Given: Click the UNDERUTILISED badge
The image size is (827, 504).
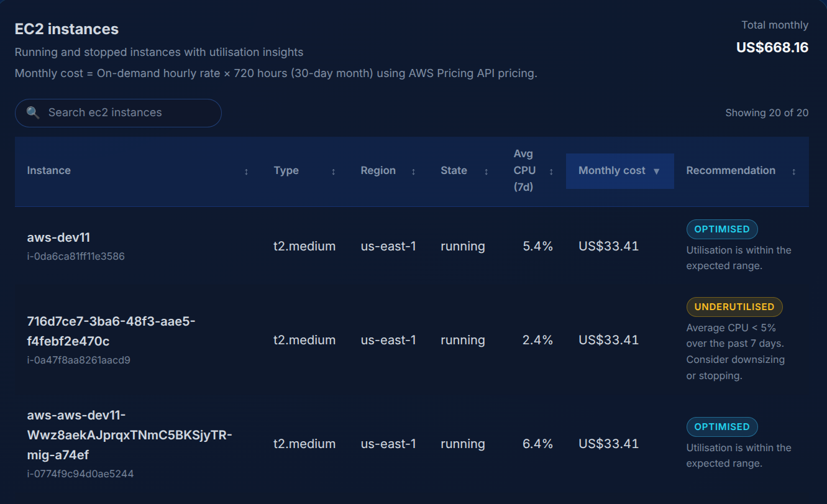Looking at the screenshot, I should click(x=734, y=306).
